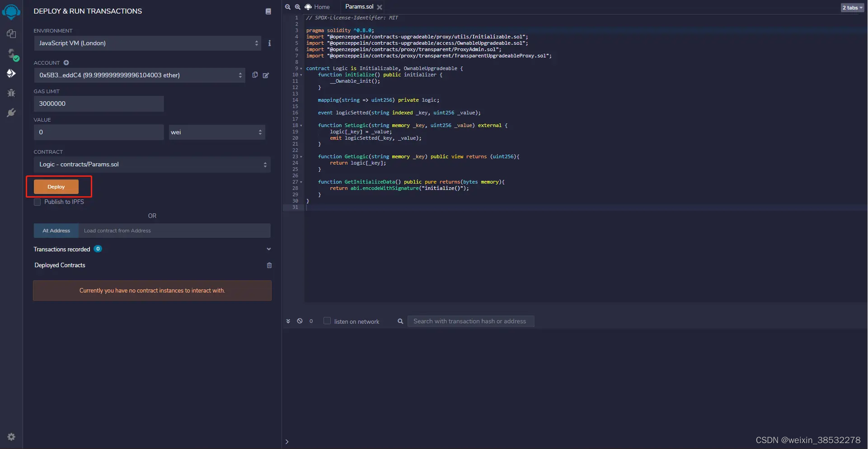Screen dimensions: 868x449
Task: Click the environment info icon
Action: click(270, 43)
